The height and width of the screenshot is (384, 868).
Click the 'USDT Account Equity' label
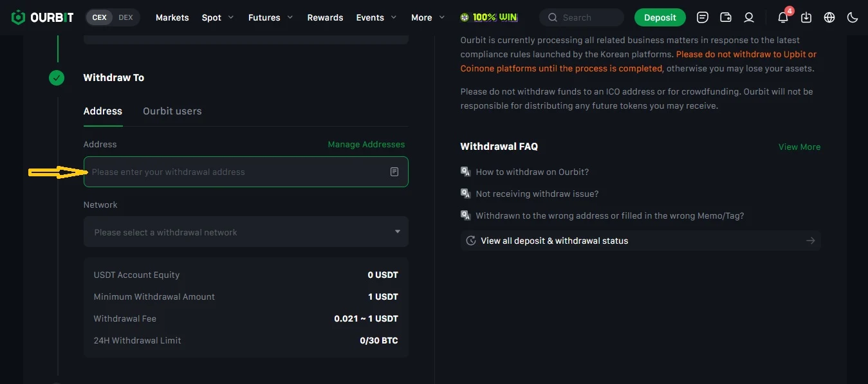pyautogui.click(x=136, y=275)
